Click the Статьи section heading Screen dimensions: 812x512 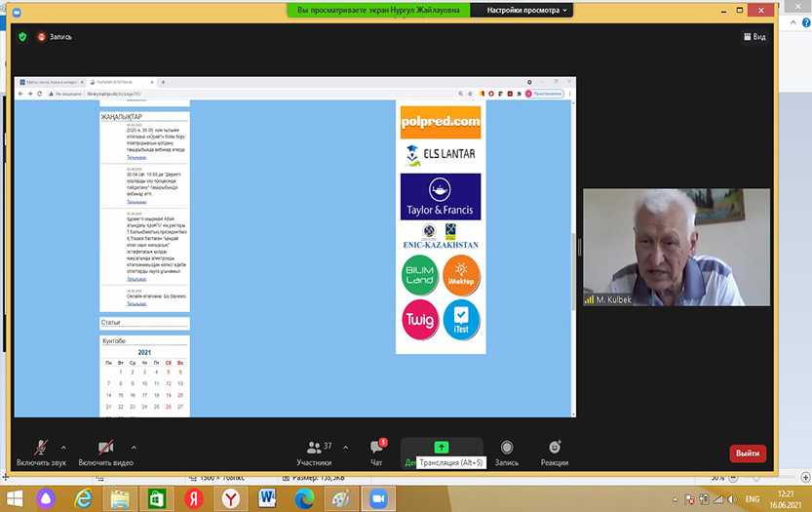(110, 323)
